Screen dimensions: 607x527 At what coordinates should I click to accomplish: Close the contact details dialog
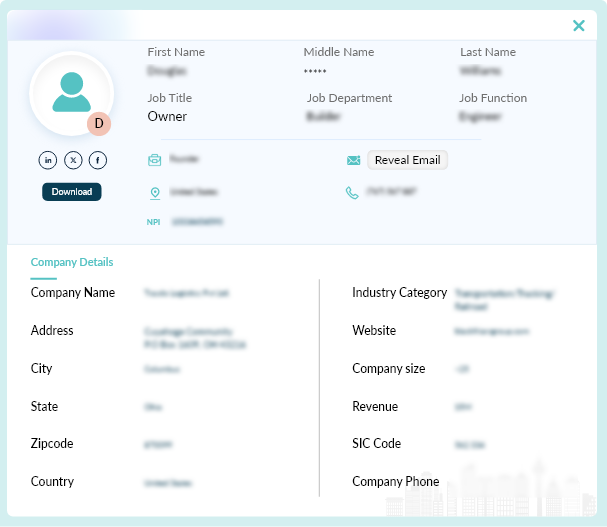tap(578, 26)
